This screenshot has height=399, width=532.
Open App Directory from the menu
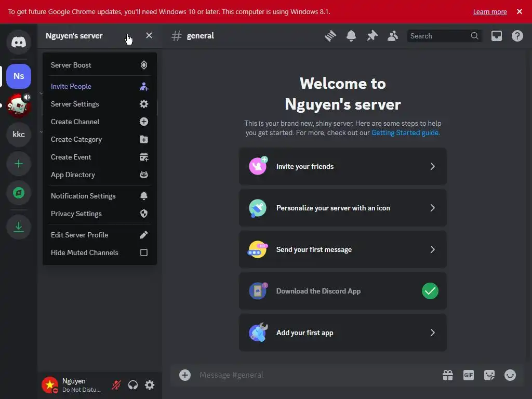point(99,175)
